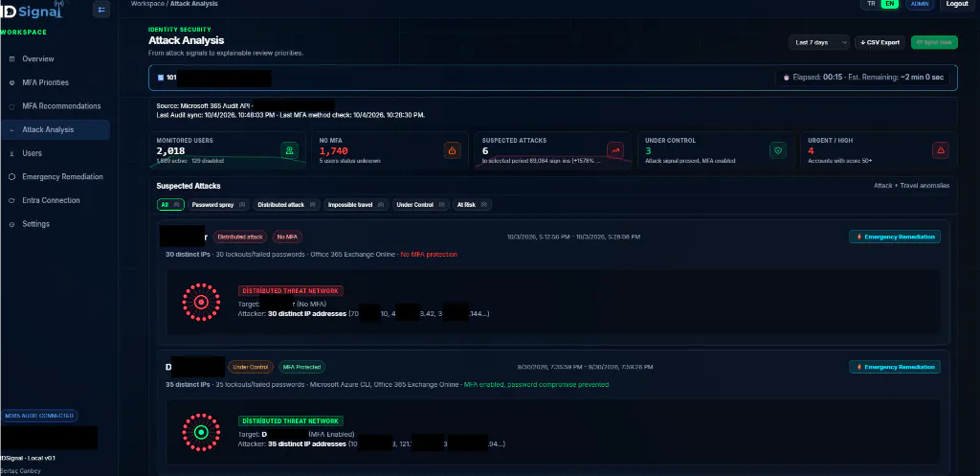Click the IDSignal logo
The width and height of the screenshot is (980, 476).
(x=32, y=9)
